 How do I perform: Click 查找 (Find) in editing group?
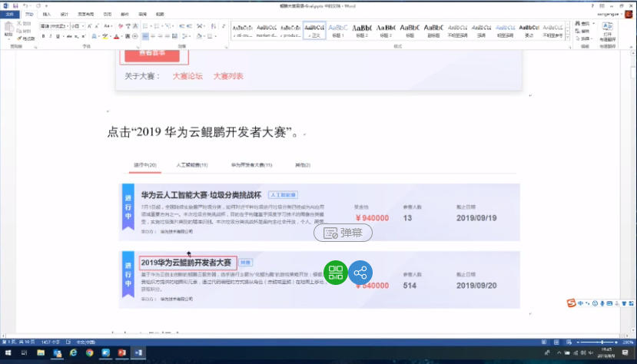coord(582,24)
